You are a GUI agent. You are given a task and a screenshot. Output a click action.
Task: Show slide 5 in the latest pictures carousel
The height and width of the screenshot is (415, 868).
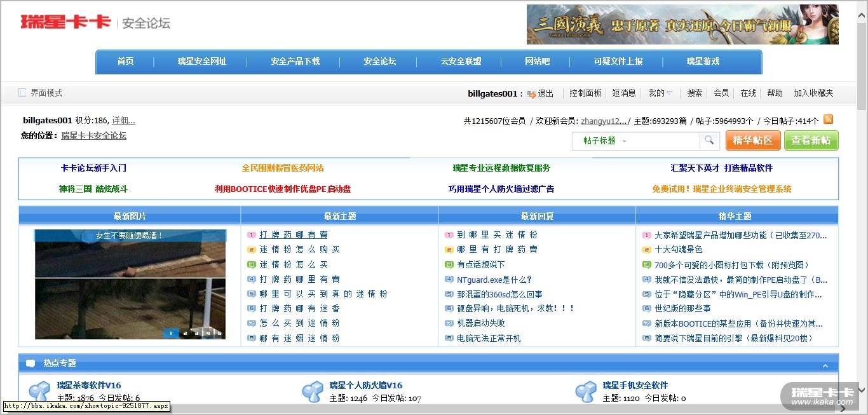coord(219,333)
